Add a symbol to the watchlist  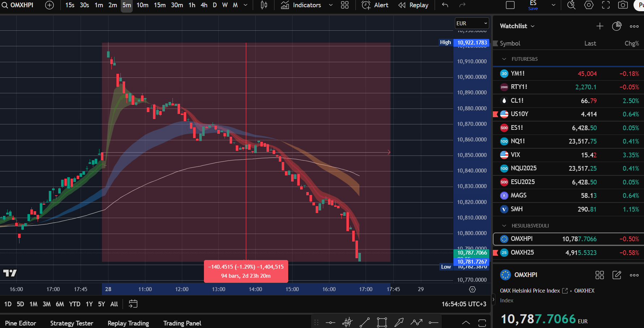click(600, 26)
